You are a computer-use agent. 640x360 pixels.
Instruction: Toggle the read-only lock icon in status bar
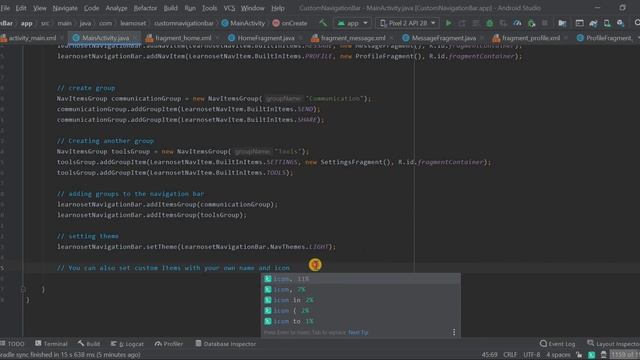579,355
